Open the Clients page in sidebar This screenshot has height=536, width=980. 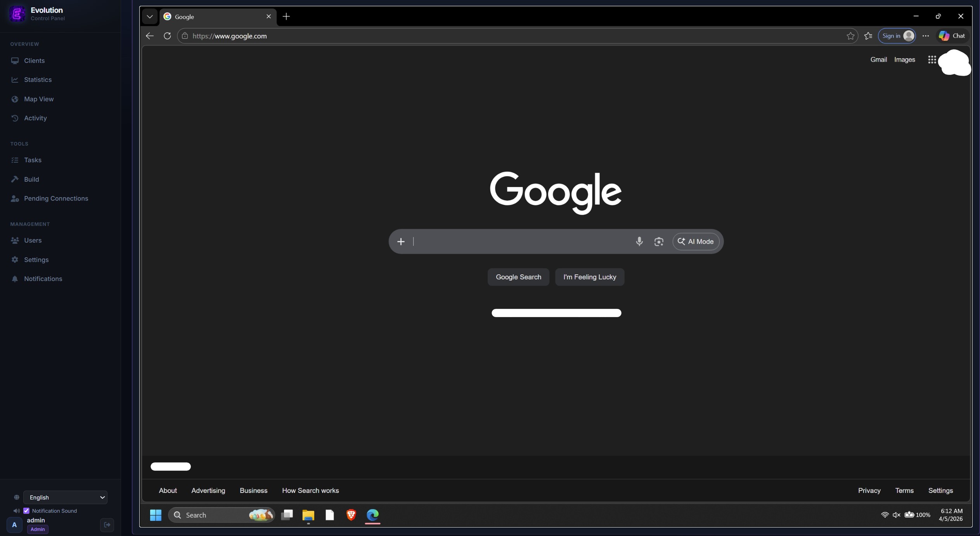click(34, 61)
